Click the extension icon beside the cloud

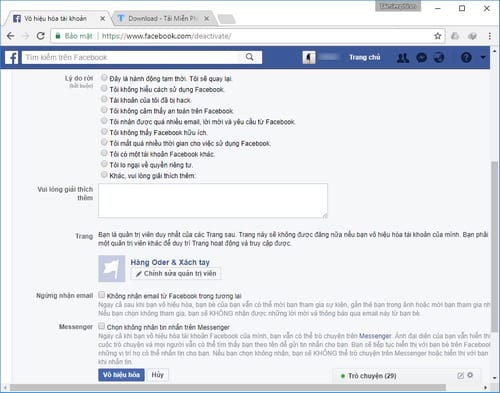pyautogui.click(x=472, y=36)
